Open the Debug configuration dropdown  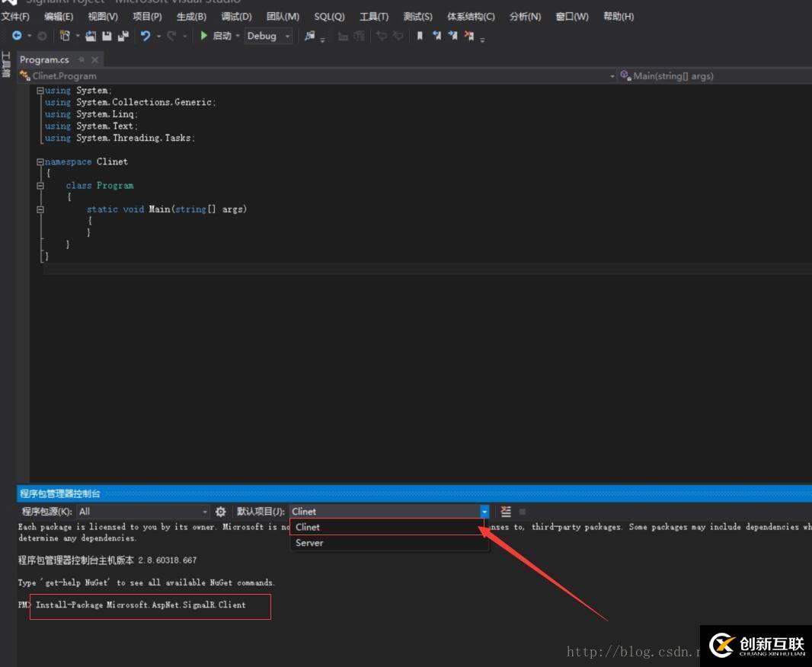point(269,36)
